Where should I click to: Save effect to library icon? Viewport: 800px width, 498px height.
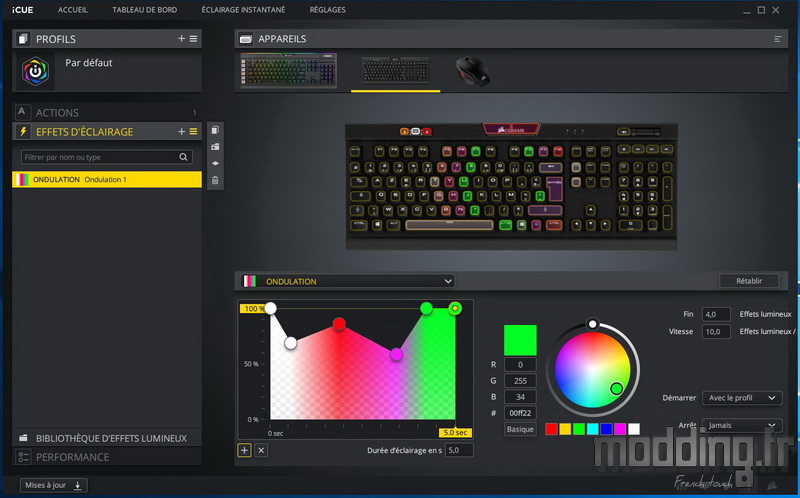(x=215, y=147)
